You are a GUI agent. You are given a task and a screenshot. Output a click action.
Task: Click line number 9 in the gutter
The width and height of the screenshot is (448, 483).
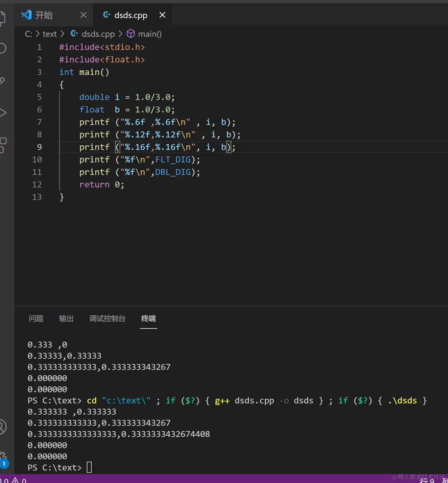coord(39,147)
